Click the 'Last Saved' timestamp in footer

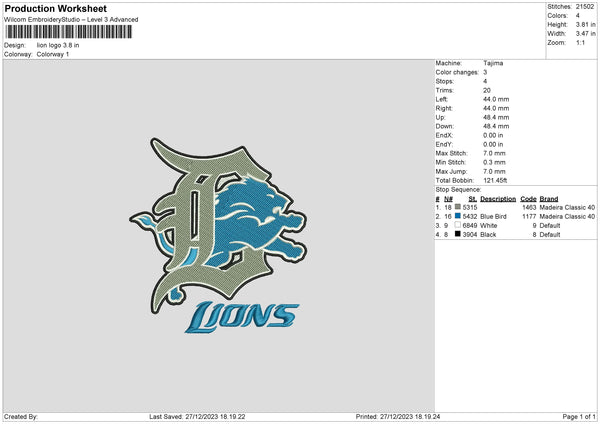coord(197,417)
